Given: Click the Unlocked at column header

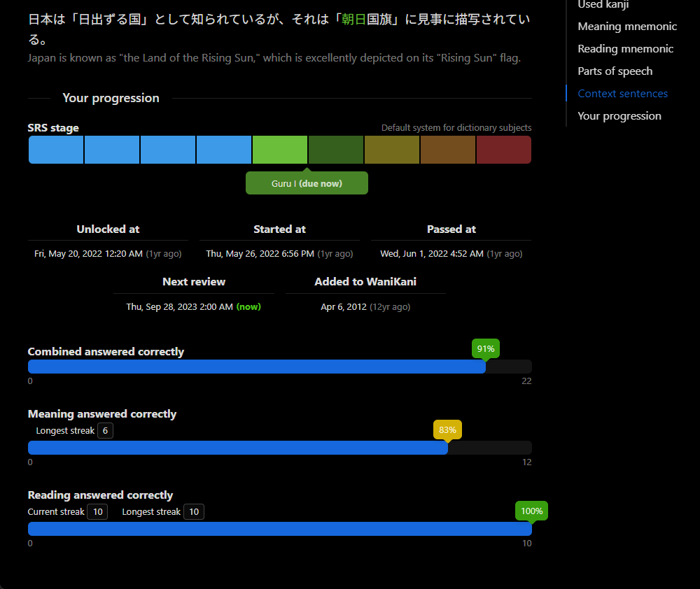Looking at the screenshot, I should [x=108, y=229].
